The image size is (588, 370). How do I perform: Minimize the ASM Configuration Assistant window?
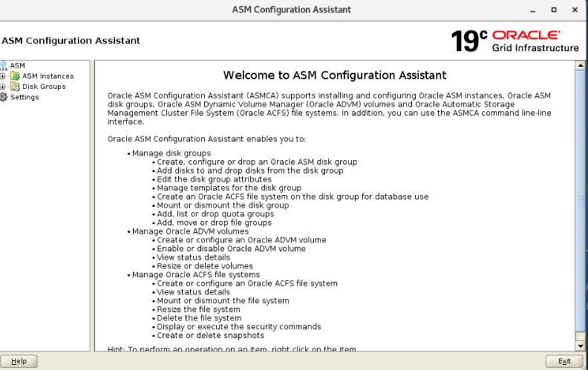point(532,10)
